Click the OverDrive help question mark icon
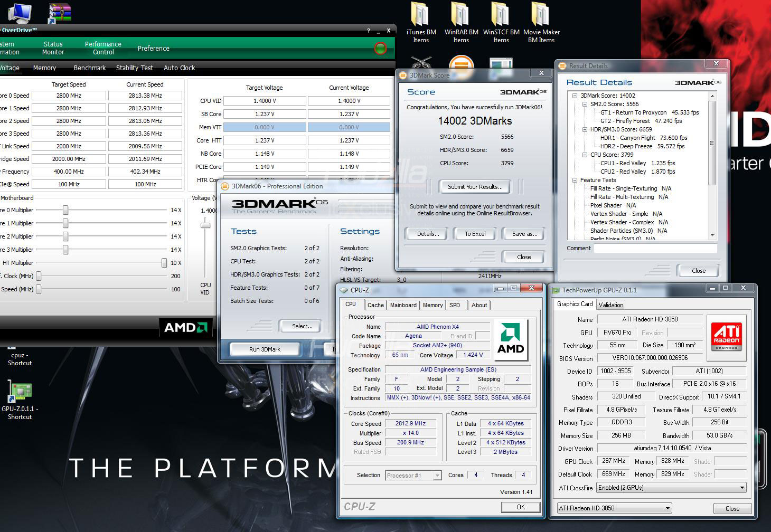Screen dimensions: 771x532 coord(369,31)
